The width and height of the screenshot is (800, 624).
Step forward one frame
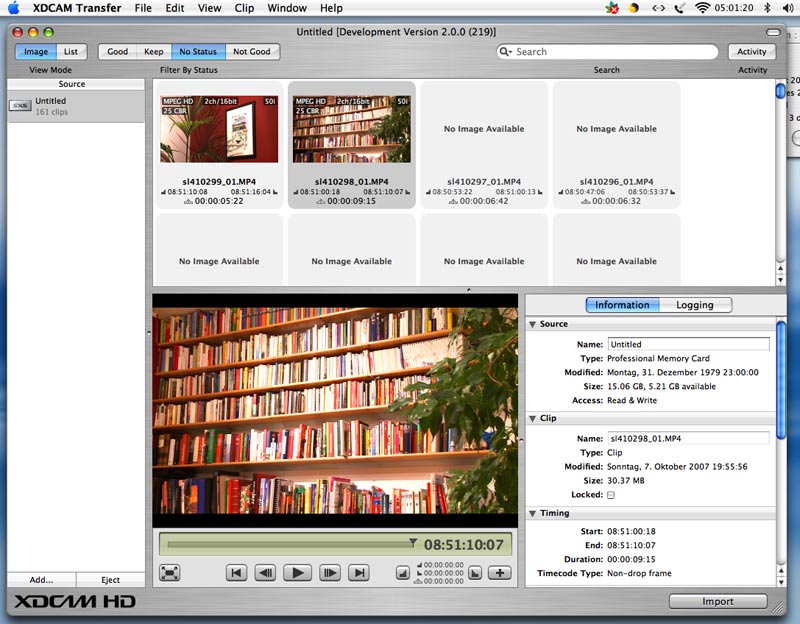click(329, 573)
